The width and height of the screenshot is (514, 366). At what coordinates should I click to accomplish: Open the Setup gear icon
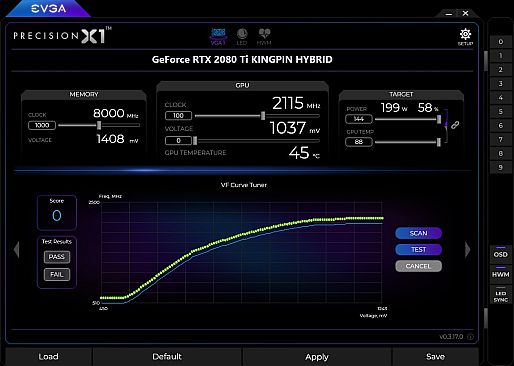tap(465, 37)
